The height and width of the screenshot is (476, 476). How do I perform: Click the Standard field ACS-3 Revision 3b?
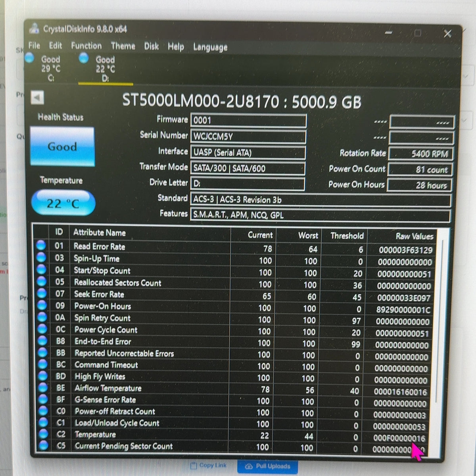point(321,200)
